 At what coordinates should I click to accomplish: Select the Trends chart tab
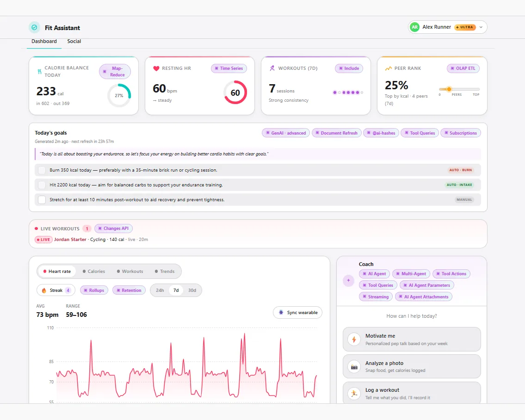coord(165,272)
